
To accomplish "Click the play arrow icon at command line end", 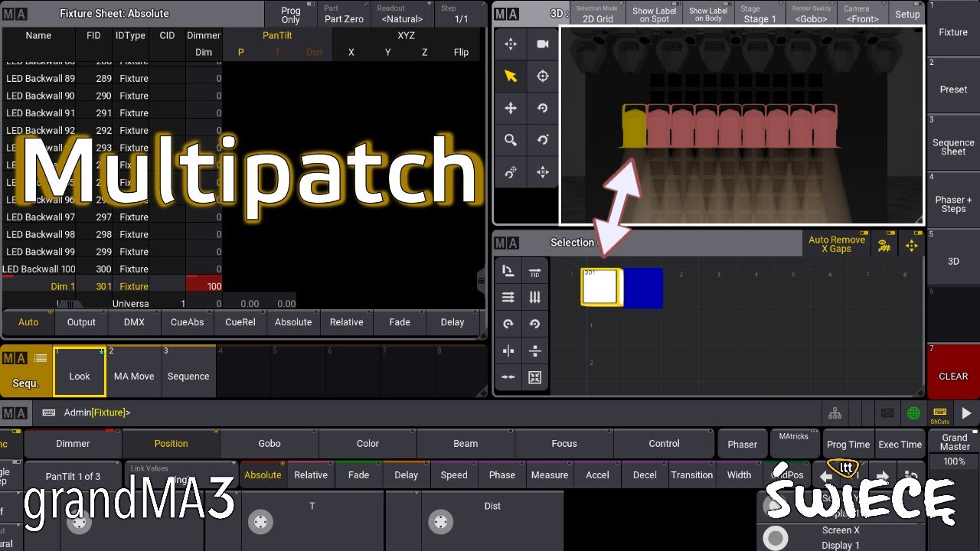I will 966,413.
